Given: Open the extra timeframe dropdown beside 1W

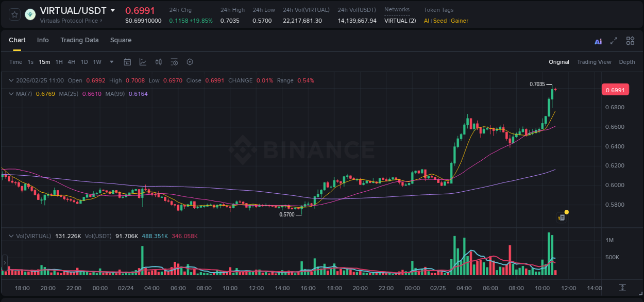Looking at the screenshot, I should point(111,62).
